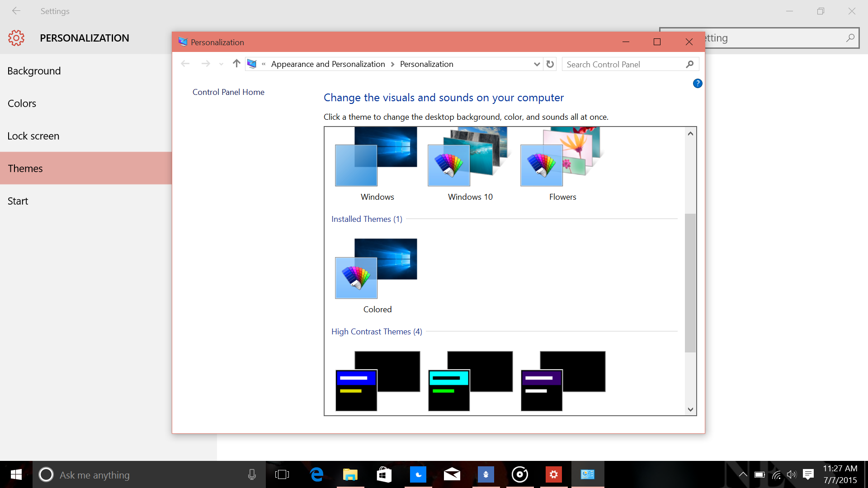
Task: Select the Windows theme thumbnail
Action: pyautogui.click(x=376, y=157)
